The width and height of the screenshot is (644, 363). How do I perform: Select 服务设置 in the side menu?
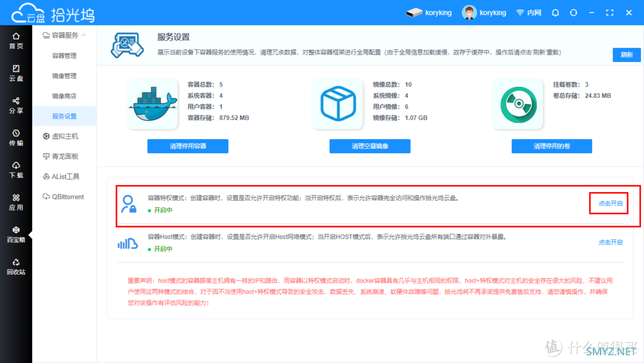[x=64, y=116]
